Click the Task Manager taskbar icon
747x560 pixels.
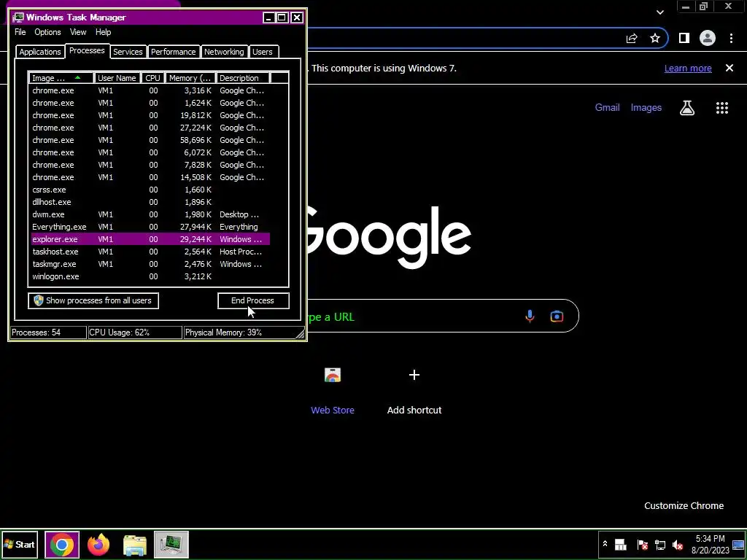pyautogui.click(x=171, y=545)
